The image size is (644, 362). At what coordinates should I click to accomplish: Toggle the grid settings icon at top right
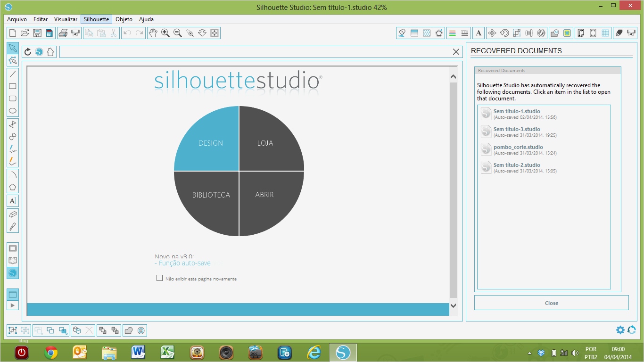coord(605,33)
